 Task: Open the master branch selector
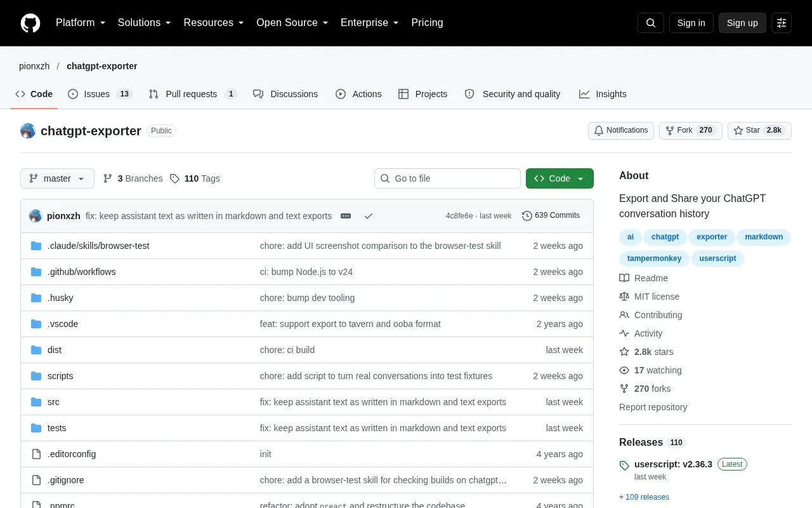click(x=57, y=178)
